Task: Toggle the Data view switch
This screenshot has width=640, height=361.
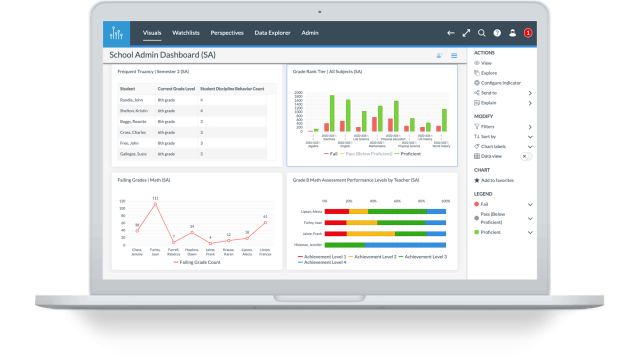Action: (526, 156)
